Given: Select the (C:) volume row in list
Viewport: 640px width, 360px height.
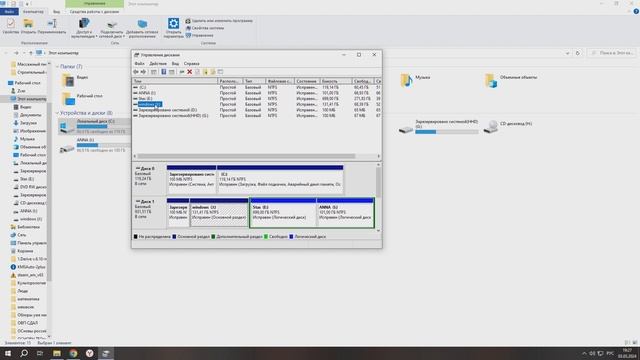Looking at the screenshot, I should point(257,87).
